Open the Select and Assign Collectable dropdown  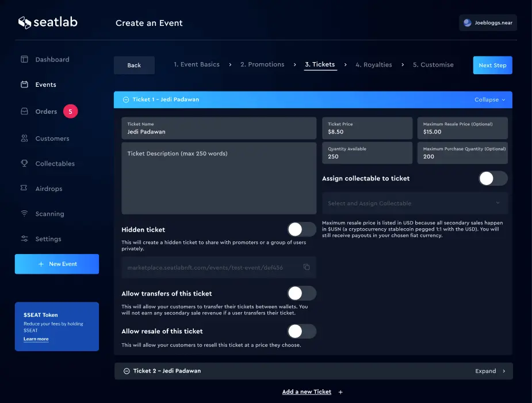click(x=414, y=203)
